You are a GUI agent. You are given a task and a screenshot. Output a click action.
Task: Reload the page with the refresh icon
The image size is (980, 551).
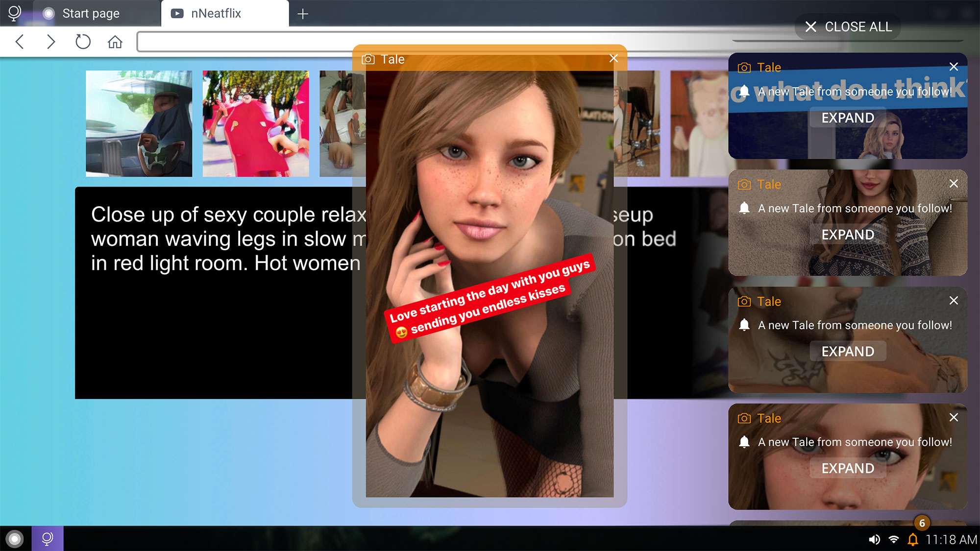83,42
